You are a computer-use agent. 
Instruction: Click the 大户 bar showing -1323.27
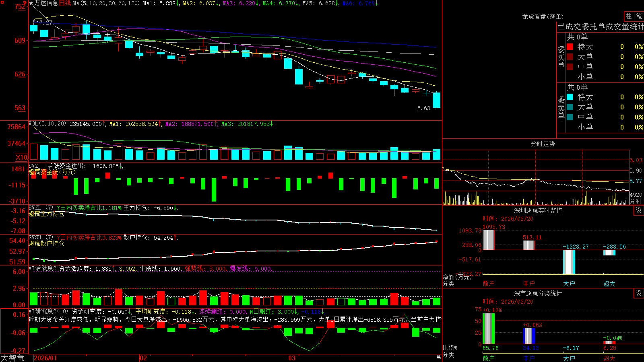(x=569, y=262)
